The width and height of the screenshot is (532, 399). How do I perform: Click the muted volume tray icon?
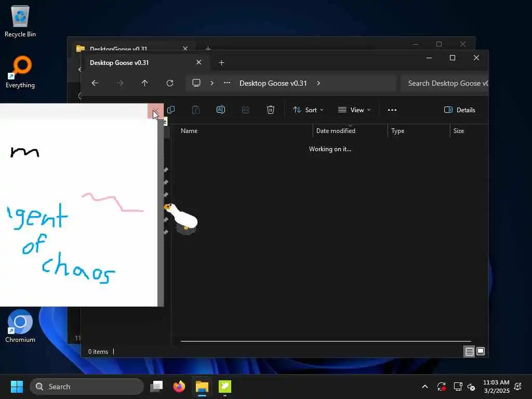coord(471,387)
